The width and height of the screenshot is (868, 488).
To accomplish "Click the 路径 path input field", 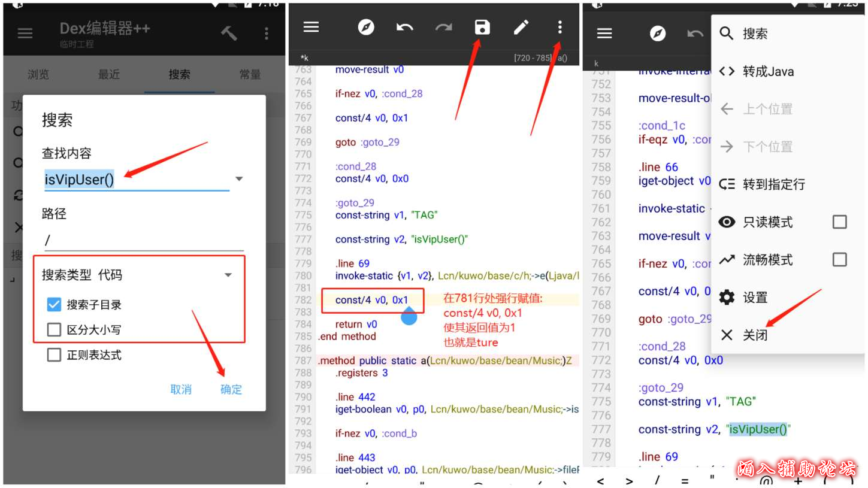I will click(x=144, y=240).
